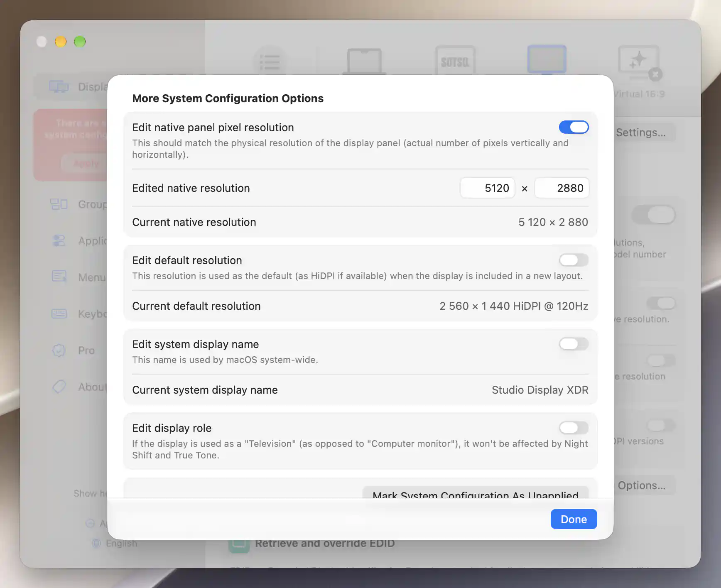Toggle the topmost dimmed switch behind the dialog

click(x=653, y=215)
